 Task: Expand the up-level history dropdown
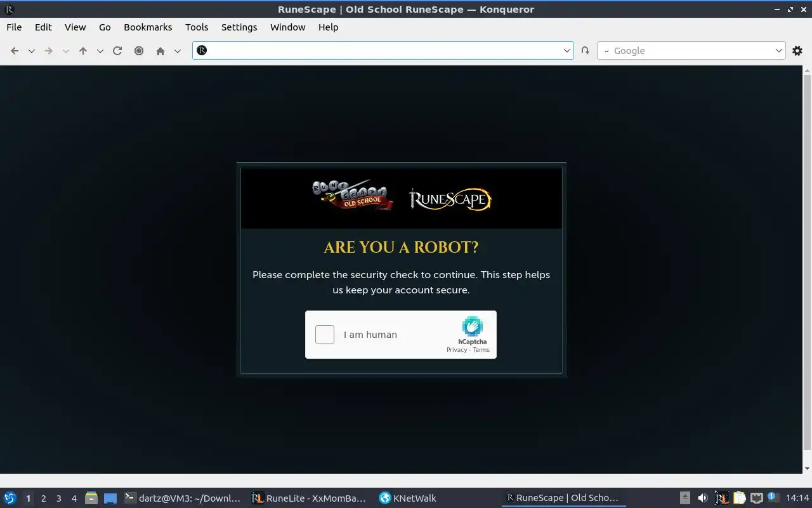pyautogui.click(x=100, y=51)
